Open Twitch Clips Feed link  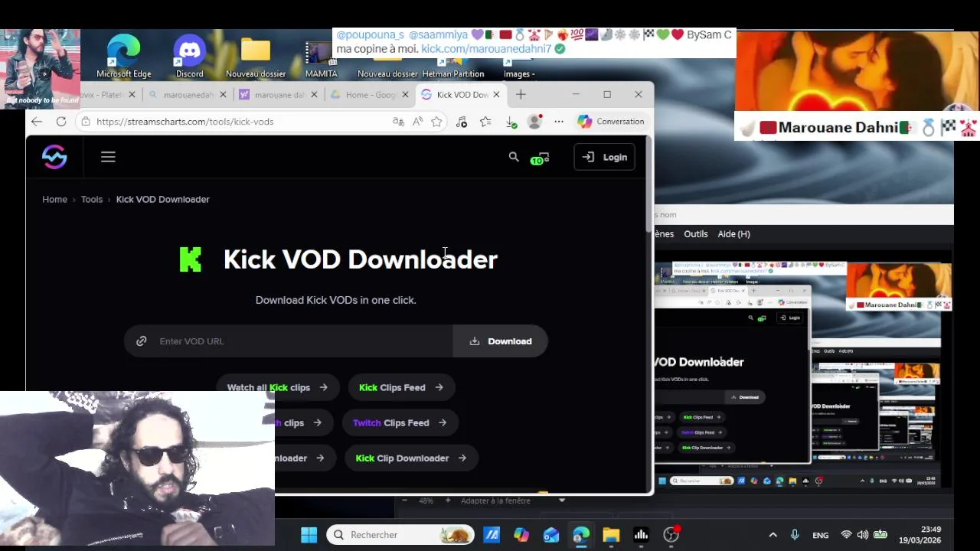(400, 422)
